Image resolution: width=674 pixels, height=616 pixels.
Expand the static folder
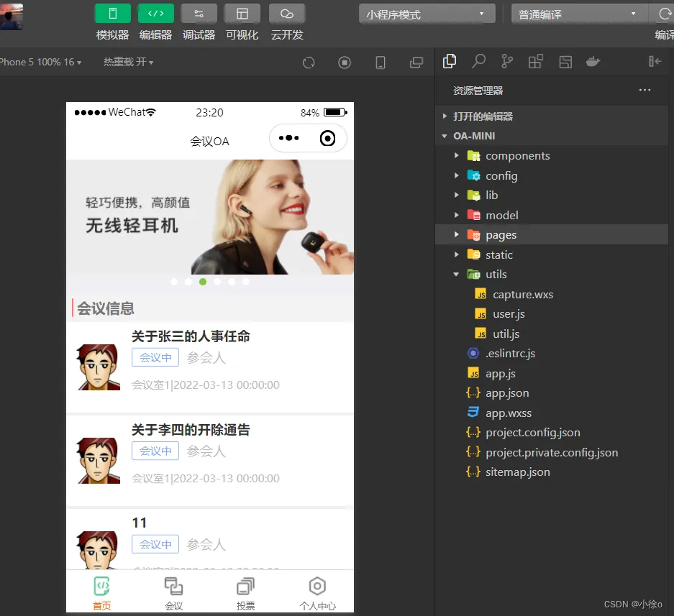(552, 254)
